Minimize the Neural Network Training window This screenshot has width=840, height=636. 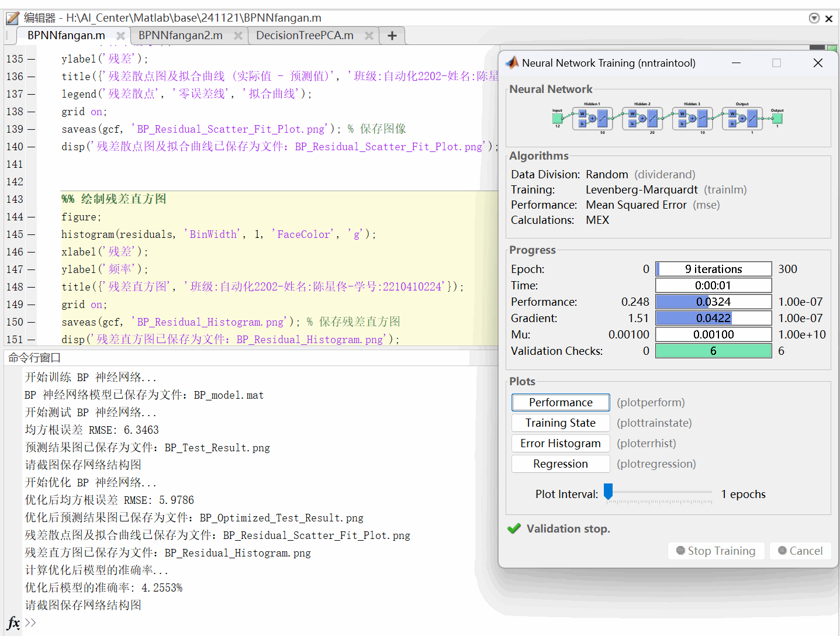[x=736, y=63]
